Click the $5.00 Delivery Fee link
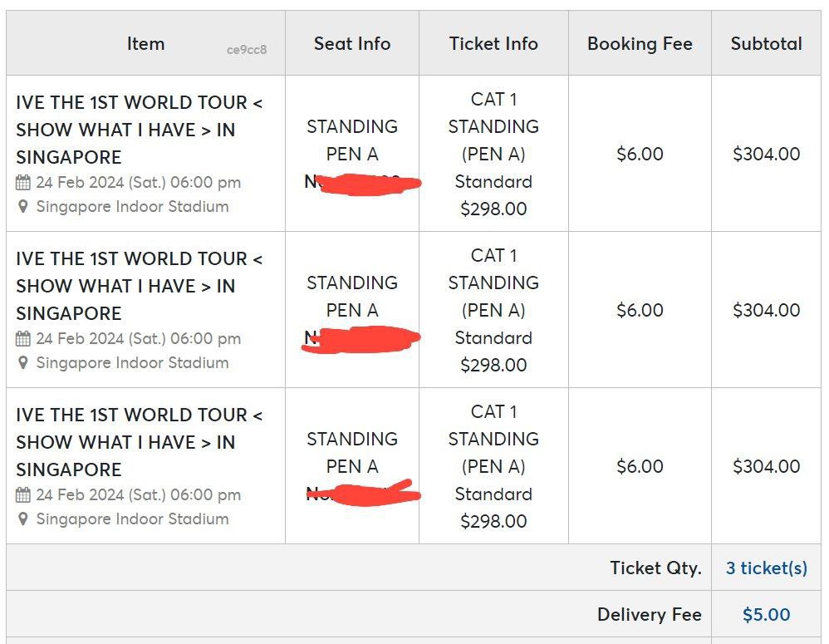 (x=765, y=614)
